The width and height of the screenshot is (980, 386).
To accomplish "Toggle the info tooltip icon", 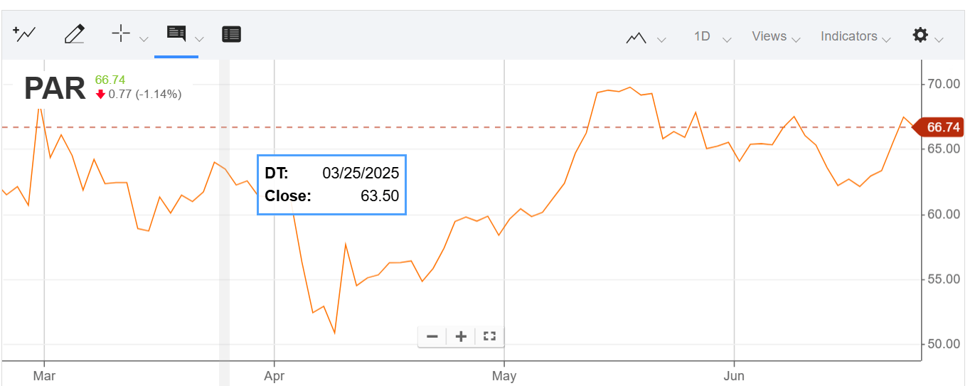I will coord(176,33).
